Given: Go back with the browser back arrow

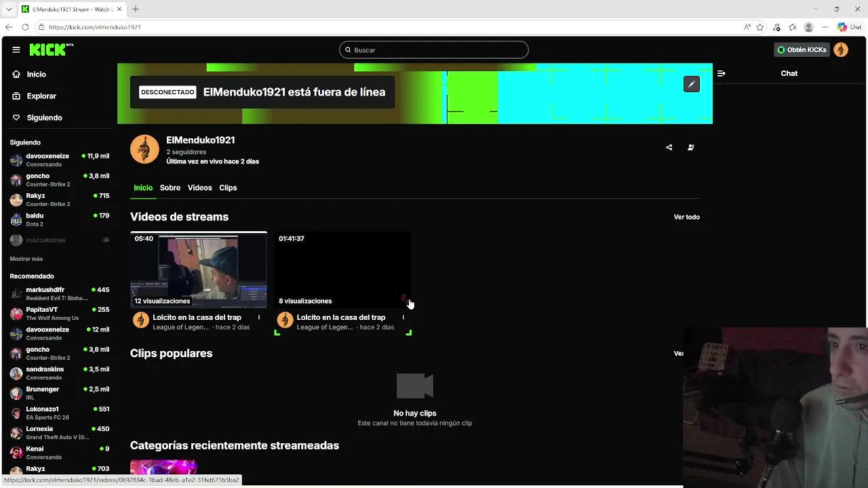Looking at the screenshot, I should pos(9,27).
